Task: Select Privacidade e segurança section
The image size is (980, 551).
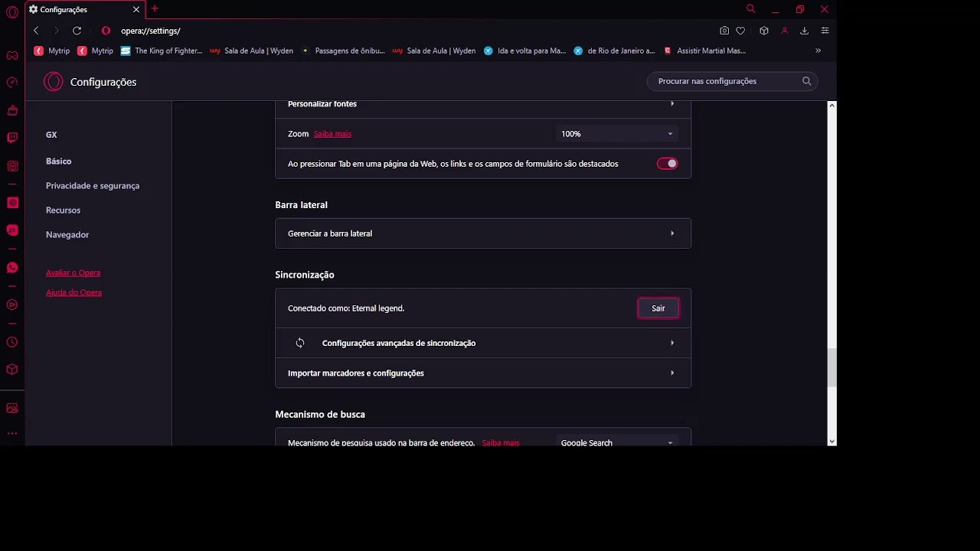Action: click(93, 186)
